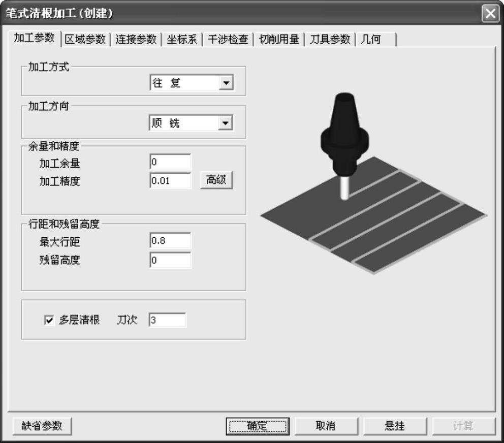Click the 加工余量 input field
This screenshot has width=504, height=443.
(x=170, y=163)
